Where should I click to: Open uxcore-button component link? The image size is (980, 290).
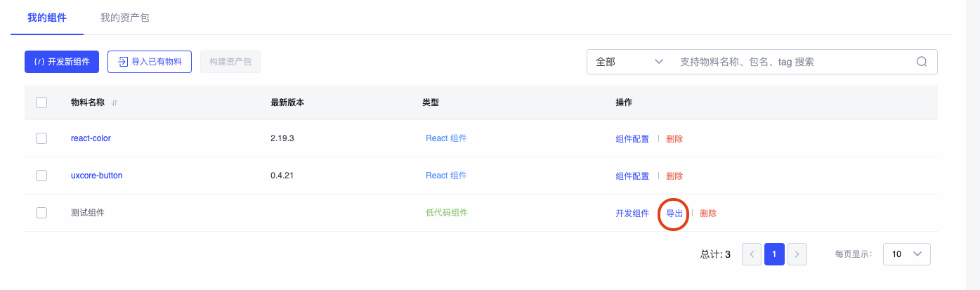pyautogui.click(x=96, y=176)
